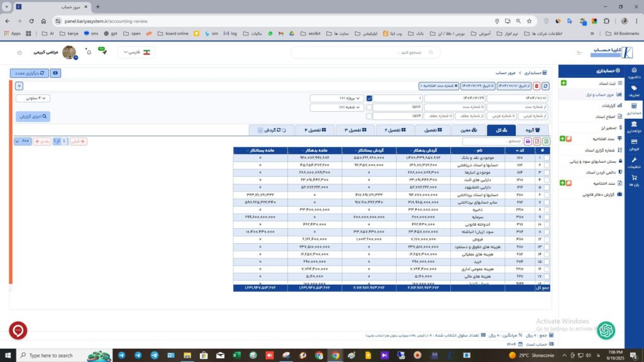Image resolution: width=644 pixels, height=362 pixels.
Task: Click the red trash icon in the filter bar
Action: pyautogui.click(x=536, y=85)
